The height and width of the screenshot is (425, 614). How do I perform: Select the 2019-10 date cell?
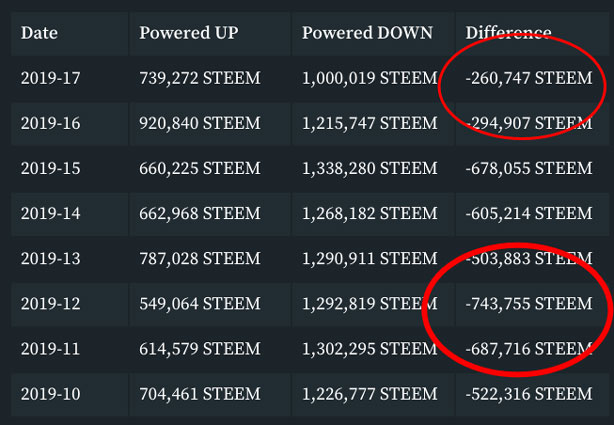click(51, 394)
